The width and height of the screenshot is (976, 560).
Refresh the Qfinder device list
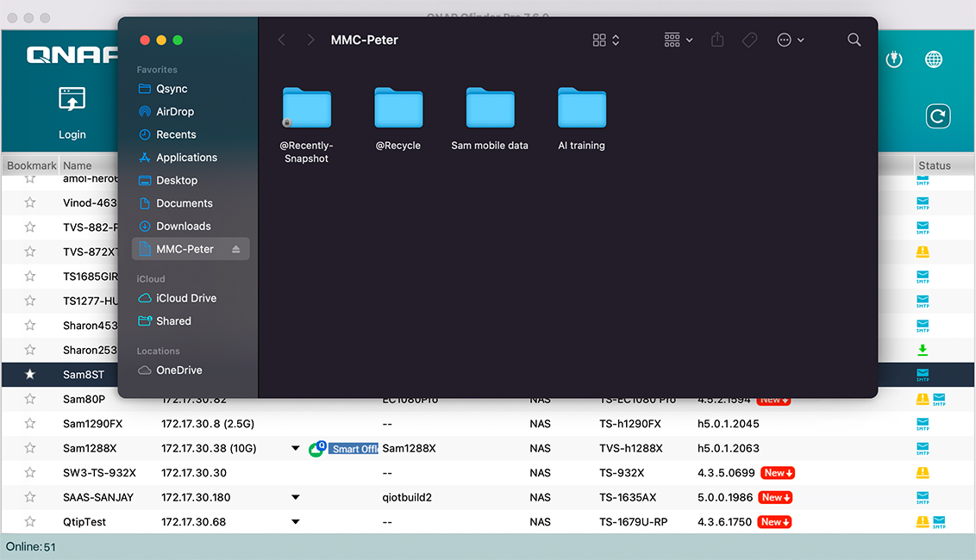938,116
